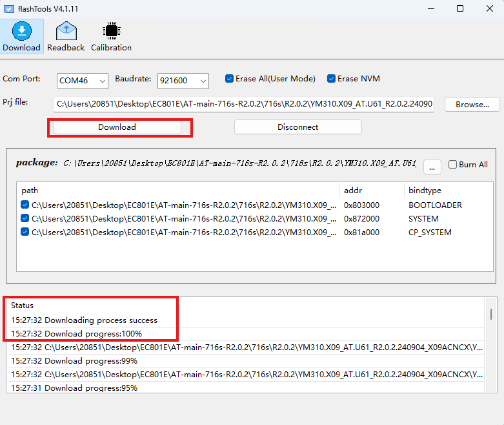Viewport: 504px width, 425px height.
Task: Click the package ellipsis browse button
Action: [432, 167]
